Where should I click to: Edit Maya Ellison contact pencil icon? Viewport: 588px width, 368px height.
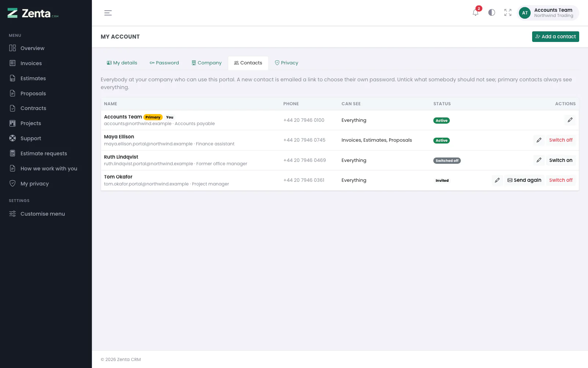click(x=539, y=140)
